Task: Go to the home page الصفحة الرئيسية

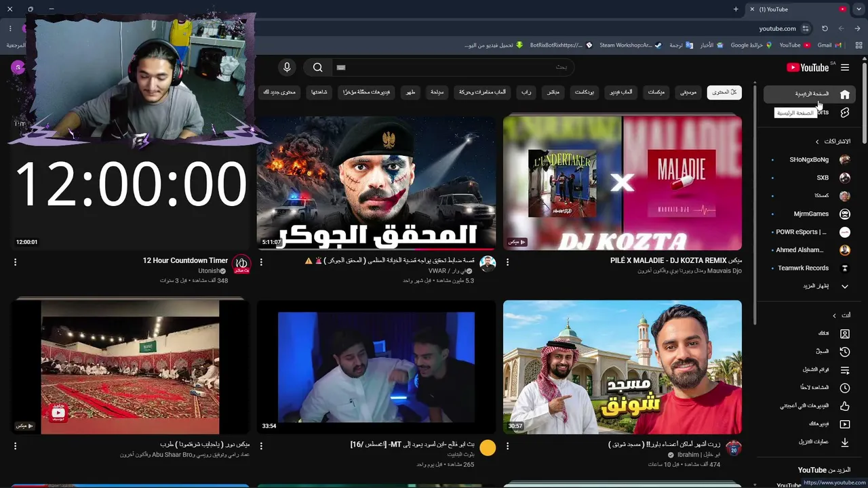Action: [810, 94]
